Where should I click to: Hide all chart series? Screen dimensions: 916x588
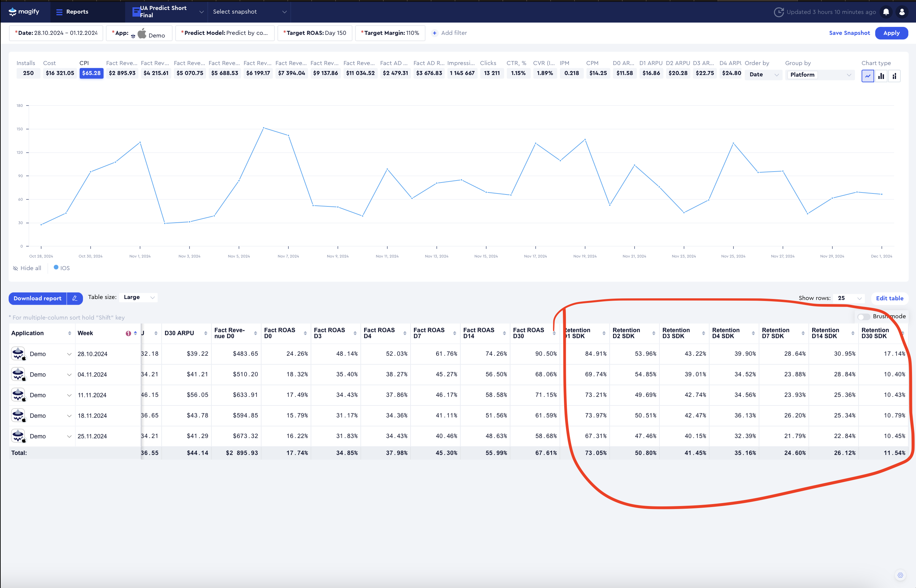(x=27, y=268)
